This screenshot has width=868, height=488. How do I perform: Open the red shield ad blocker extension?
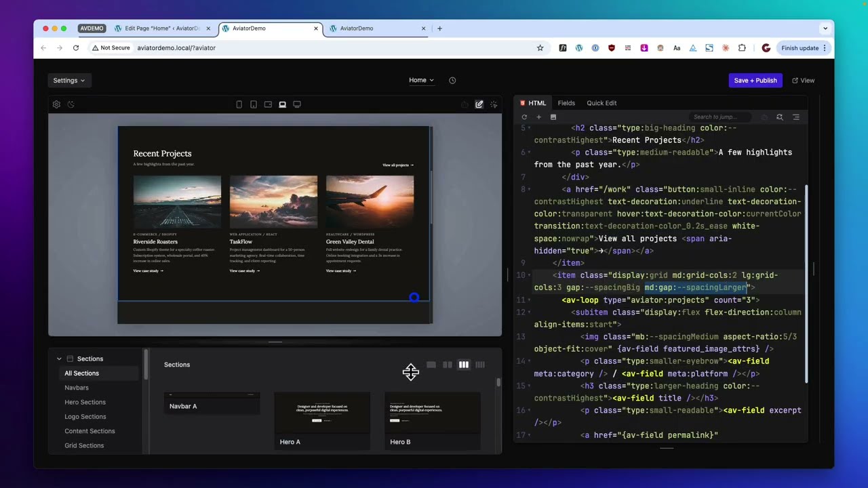612,48
